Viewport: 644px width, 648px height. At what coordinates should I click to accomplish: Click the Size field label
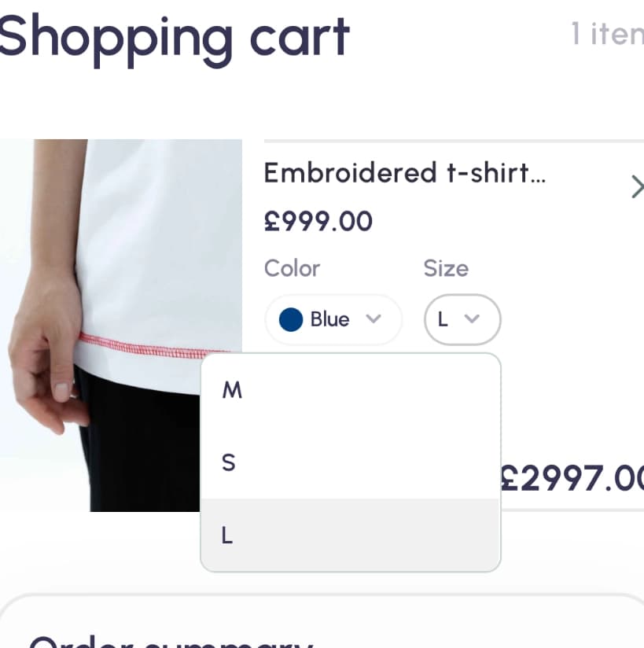(x=446, y=268)
